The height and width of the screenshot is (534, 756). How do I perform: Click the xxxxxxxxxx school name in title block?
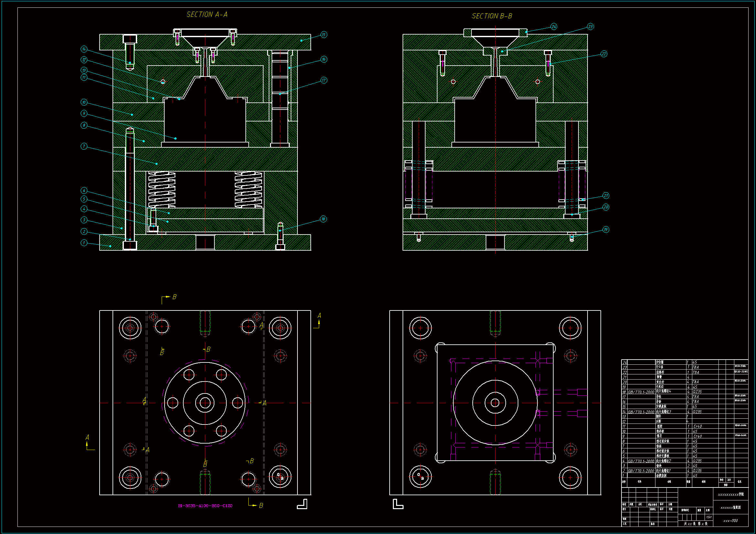click(x=731, y=495)
